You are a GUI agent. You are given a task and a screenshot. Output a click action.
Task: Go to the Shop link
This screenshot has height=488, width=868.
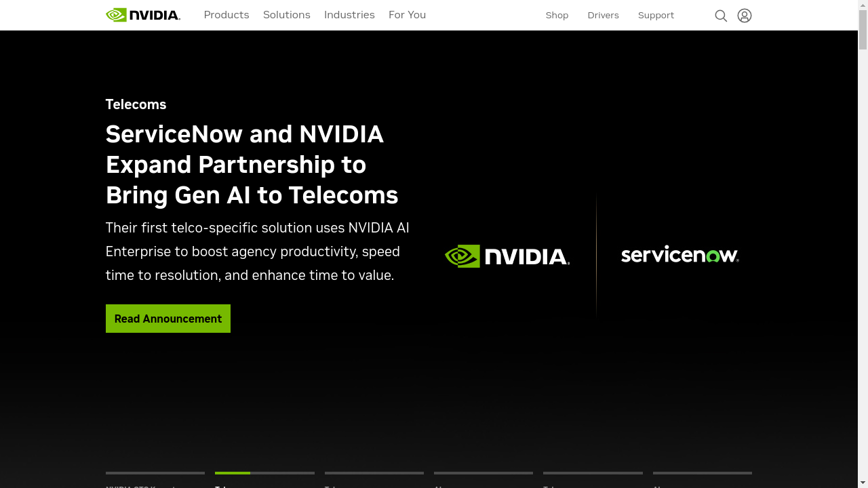557,16
